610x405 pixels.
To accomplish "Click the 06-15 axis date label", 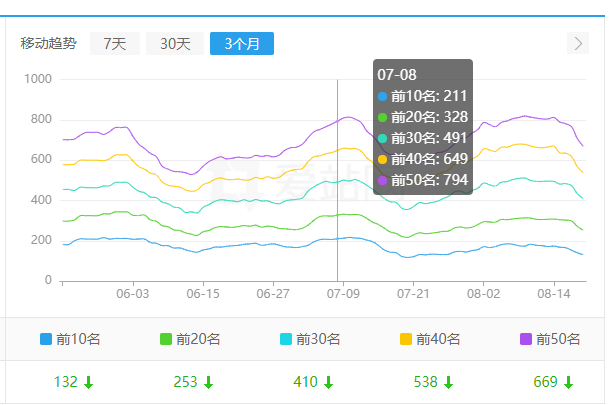I will click(203, 294).
